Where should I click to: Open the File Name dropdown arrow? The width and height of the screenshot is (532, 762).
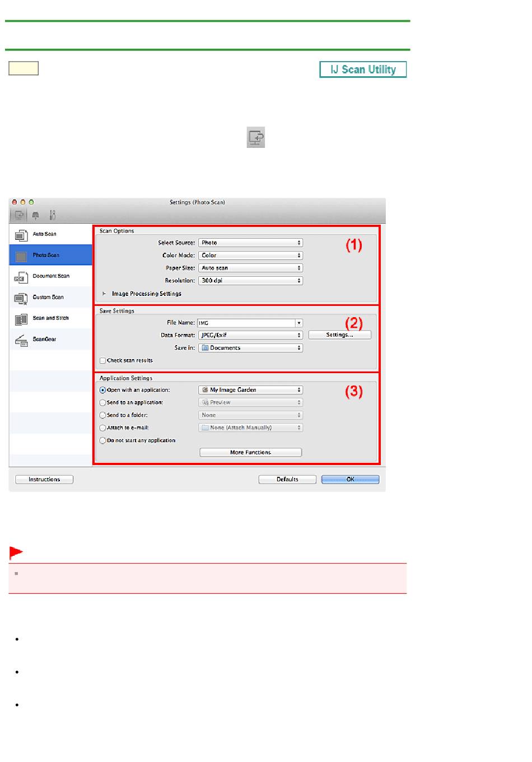pyautogui.click(x=299, y=323)
